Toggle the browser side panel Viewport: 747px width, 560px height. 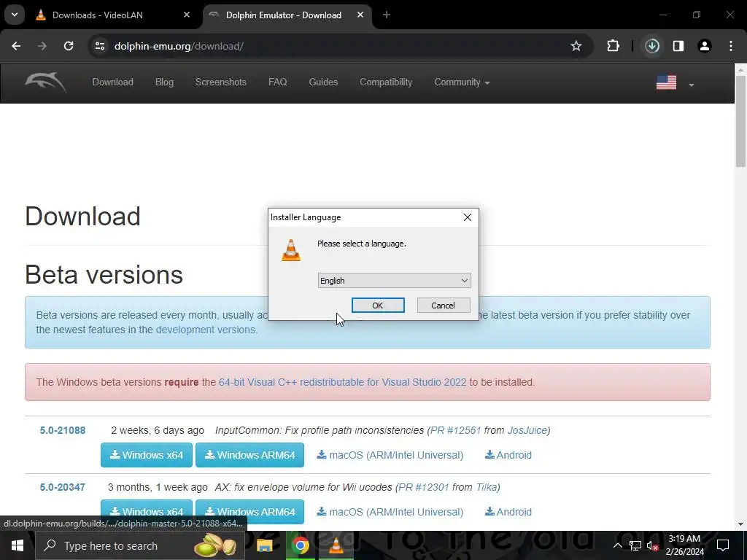(x=678, y=46)
